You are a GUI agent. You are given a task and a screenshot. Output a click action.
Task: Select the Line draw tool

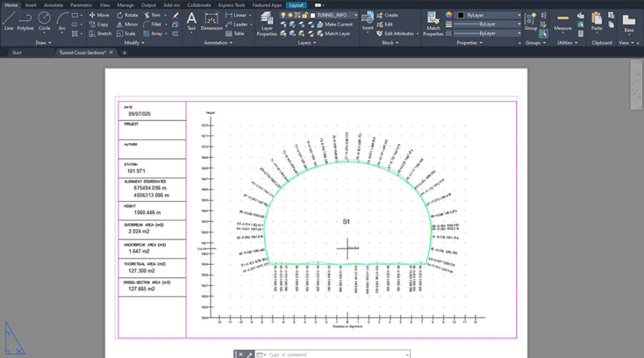pyautogui.click(x=9, y=19)
